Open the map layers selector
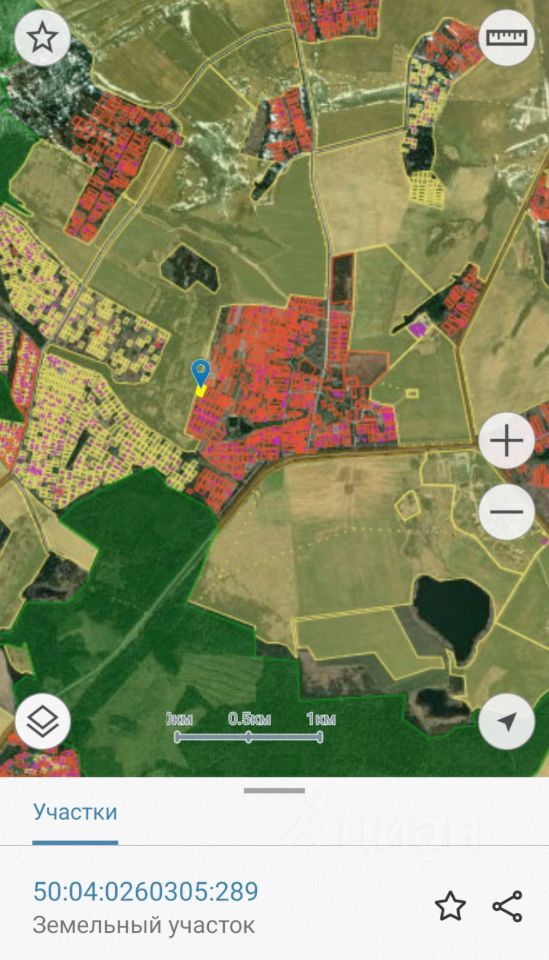Viewport: 549px width, 960px height. click(x=43, y=721)
